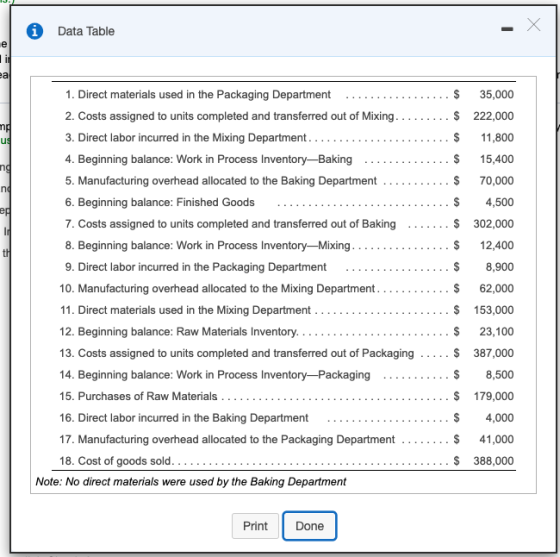Select row 10 overhead allocated to Mixing
This screenshot has height=557, width=560.
coord(284,288)
